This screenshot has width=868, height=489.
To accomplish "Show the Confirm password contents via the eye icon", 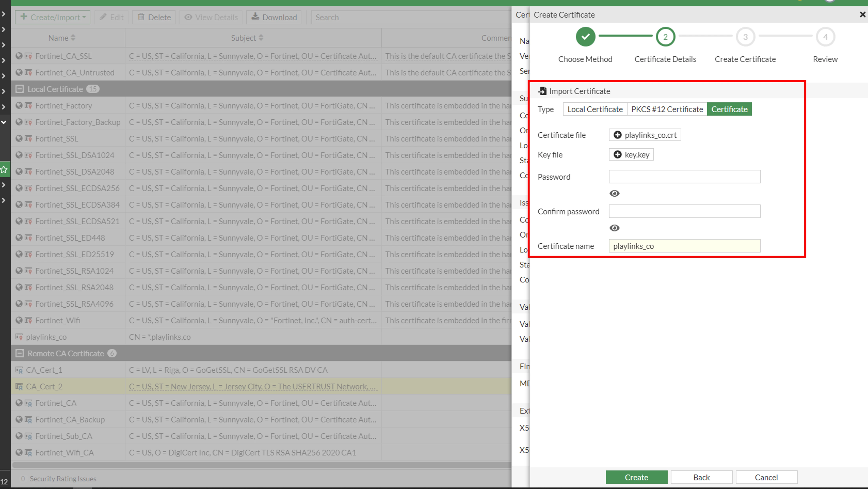I will (614, 228).
